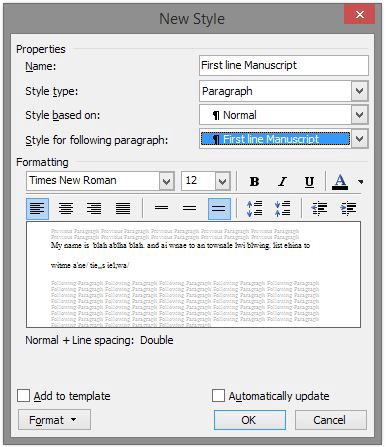Apply Bold formatting
The width and height of the screenshot is (387, 447).
[x=254, y=181]
